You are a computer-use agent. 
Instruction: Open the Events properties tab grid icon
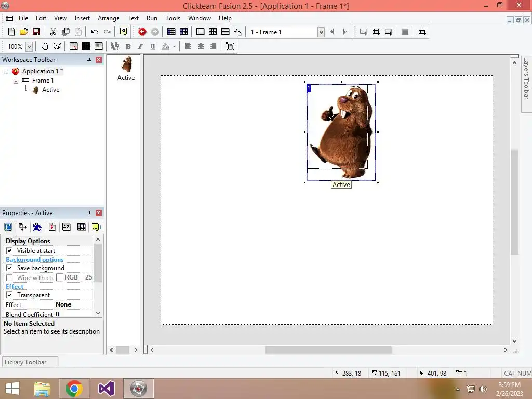click(82, 227)
